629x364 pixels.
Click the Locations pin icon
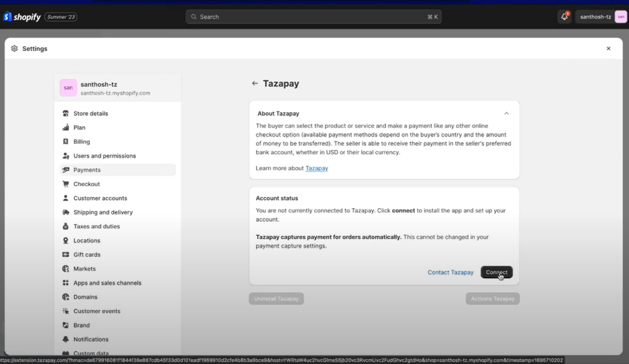click(x=66, y=240)
